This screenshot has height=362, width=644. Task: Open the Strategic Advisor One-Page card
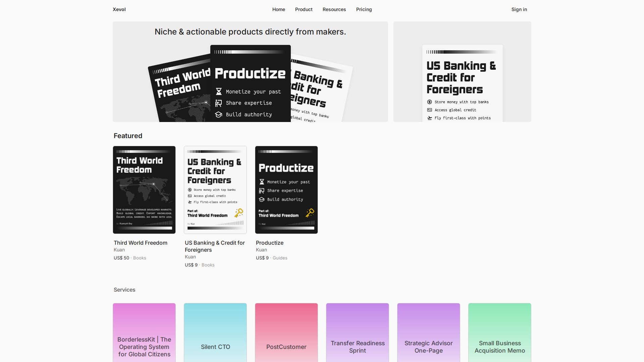429,333
